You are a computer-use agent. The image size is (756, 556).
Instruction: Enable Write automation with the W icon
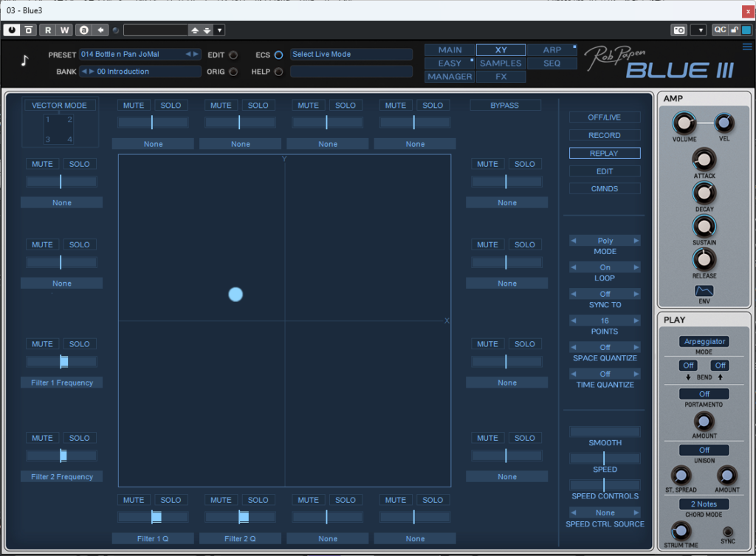pos(63,30)
